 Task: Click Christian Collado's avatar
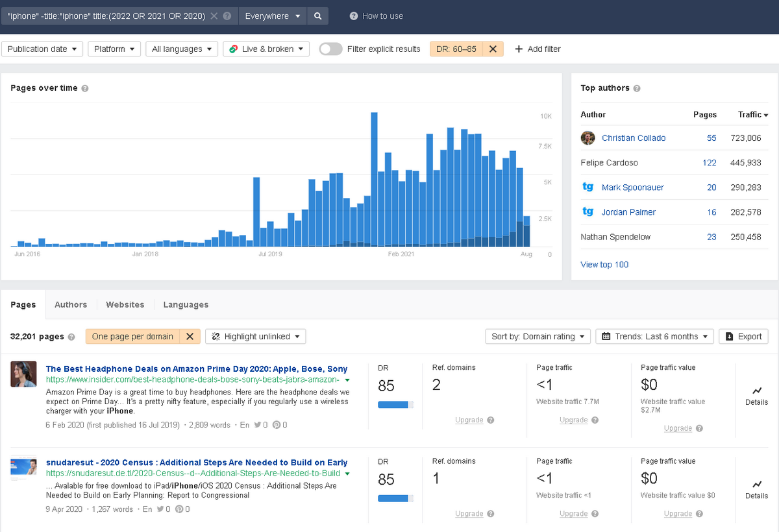coord(587,138)
